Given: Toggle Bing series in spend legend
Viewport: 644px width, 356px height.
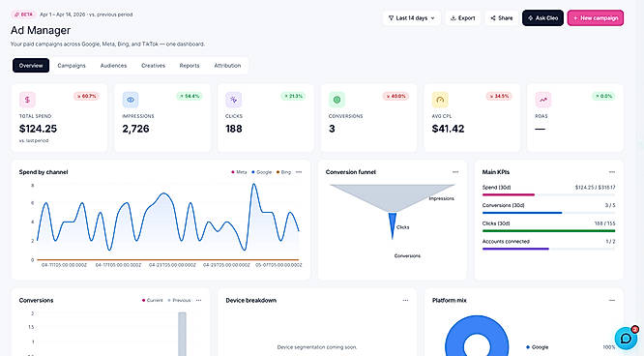Looking at the screenshot, I should 283,172.
